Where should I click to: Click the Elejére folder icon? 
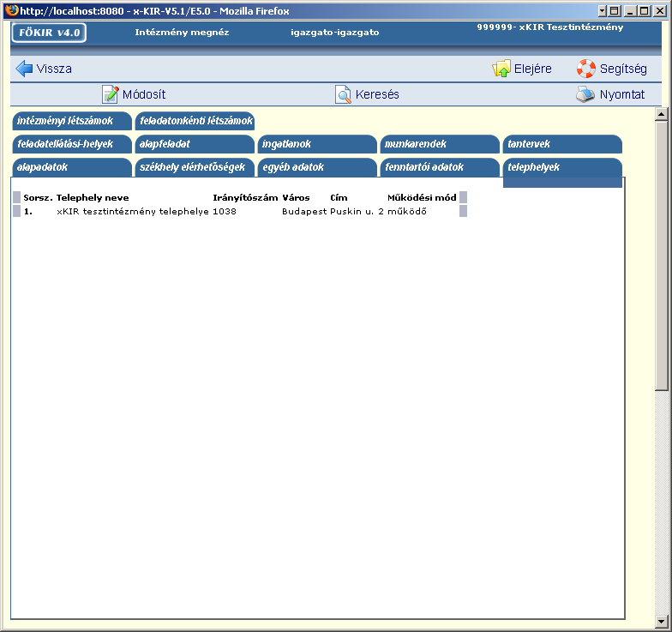coord(501,69)
